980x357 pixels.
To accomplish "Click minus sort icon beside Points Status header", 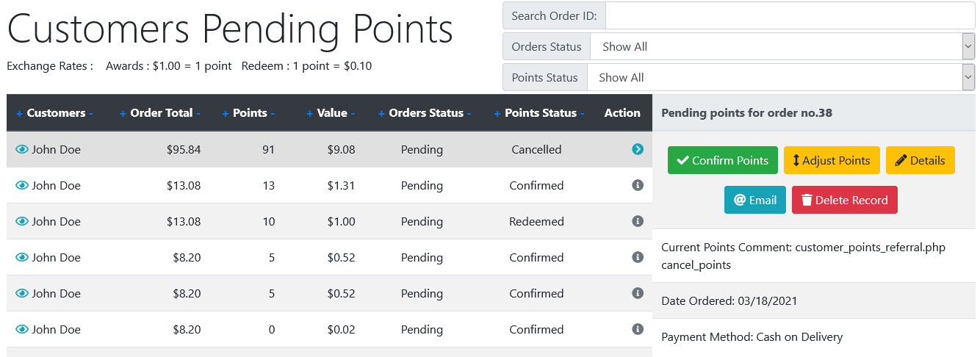I will click(x=583, y=113).
